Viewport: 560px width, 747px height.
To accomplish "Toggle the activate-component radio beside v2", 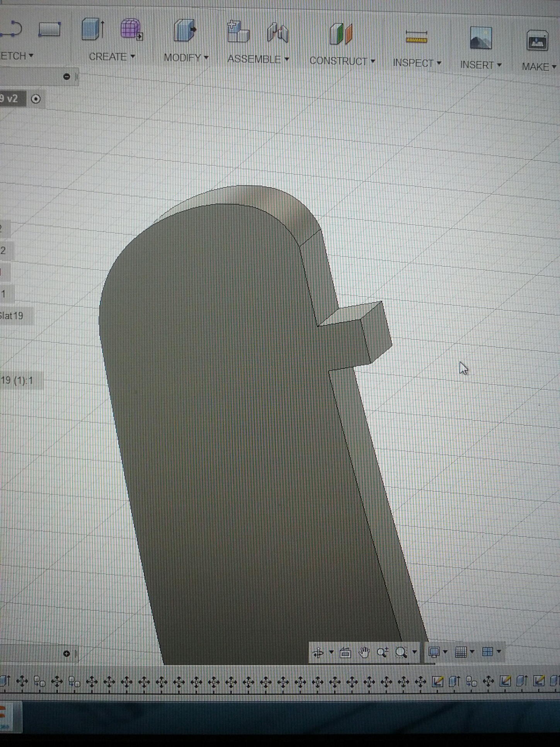I will [x=36, y=99].
